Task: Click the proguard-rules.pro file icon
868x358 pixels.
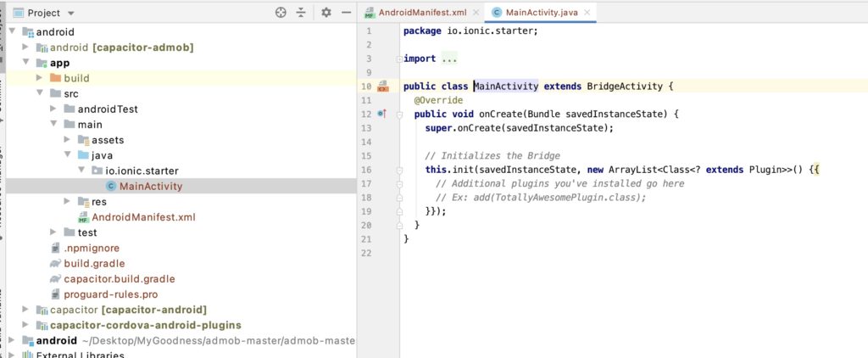Action: click(x=55, y=294)
